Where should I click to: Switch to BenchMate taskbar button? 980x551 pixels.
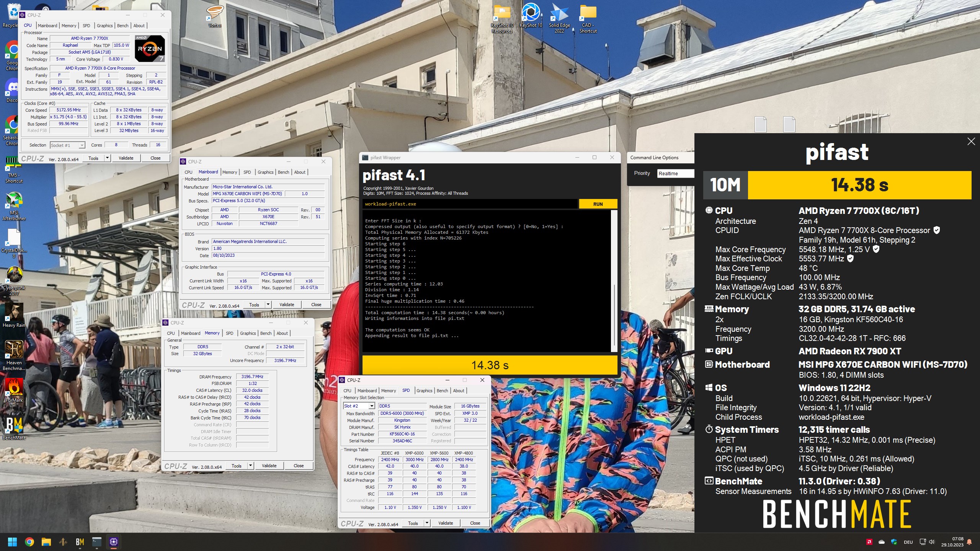(x=80, y=542)
